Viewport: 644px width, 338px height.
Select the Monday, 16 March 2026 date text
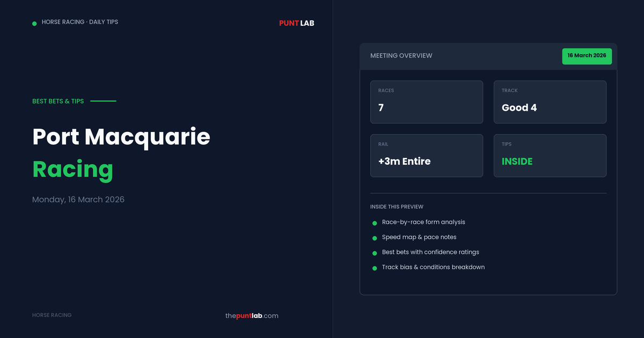pyautogui.click(x=78, y=200)
